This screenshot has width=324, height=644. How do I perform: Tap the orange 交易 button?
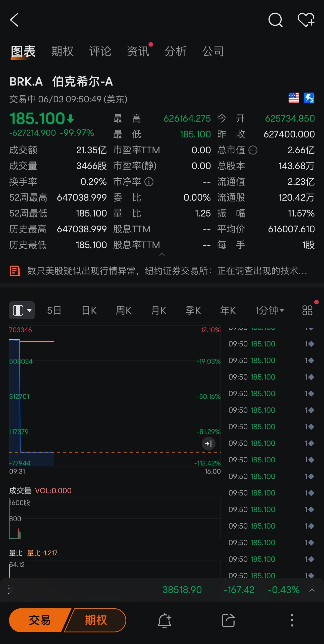point(40,620)
